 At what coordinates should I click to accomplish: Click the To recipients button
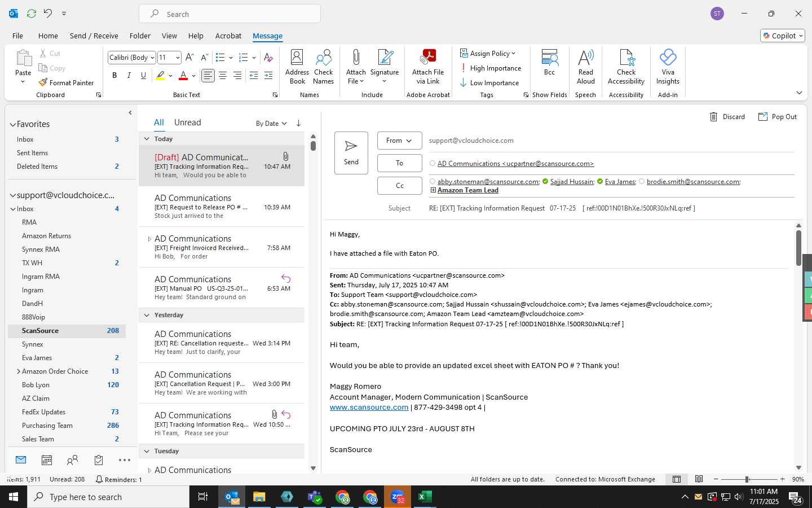pyautogui.click(x=399, y=163)
